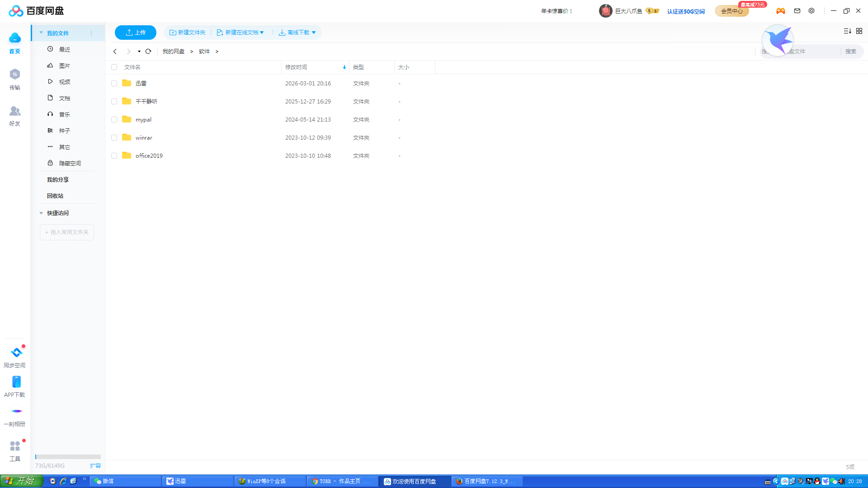Toggle the select-all checkbox in header
This screenshot has width=868, height=488.
coord(114,67)
